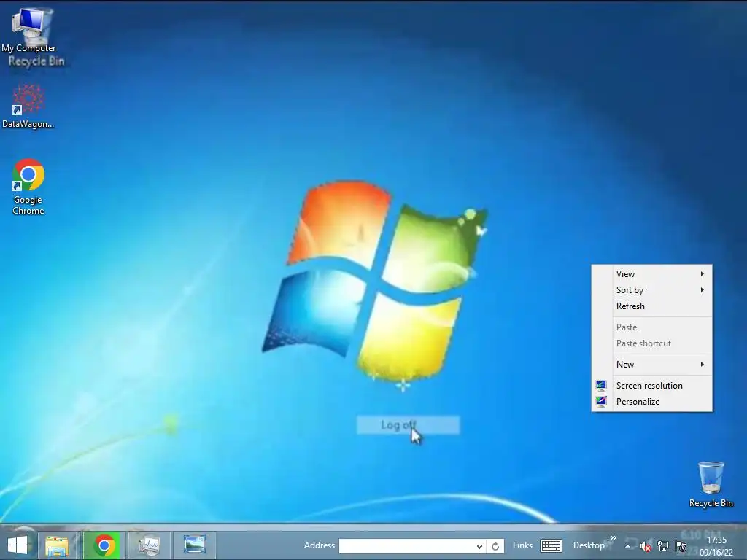Open the Action Center flag icon
Image resolution: width=747 pixels, height=560 pixels.
(681, 546)
